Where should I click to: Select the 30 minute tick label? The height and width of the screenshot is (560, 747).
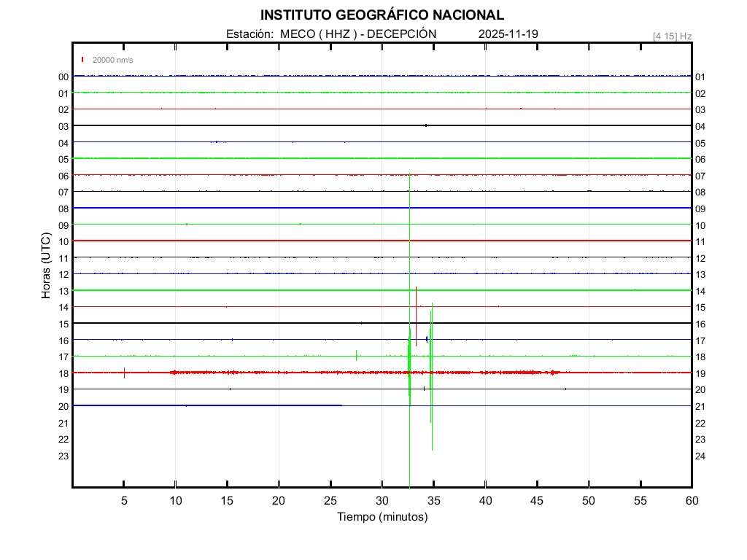382,501
